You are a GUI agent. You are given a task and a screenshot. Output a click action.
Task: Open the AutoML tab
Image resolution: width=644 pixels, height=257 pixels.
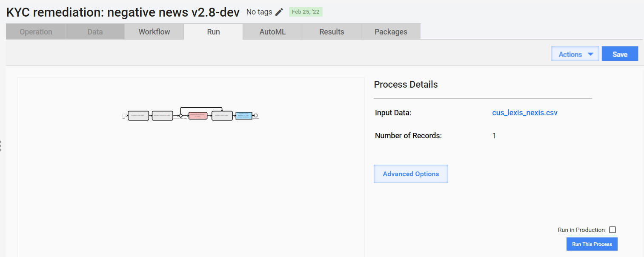272,31
